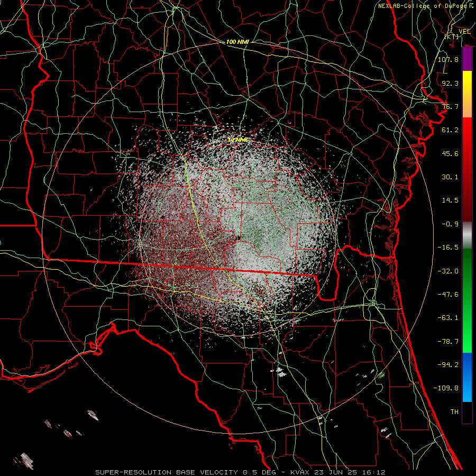
Task: Click the 76.7 velocity value
Action: (450, 106)
